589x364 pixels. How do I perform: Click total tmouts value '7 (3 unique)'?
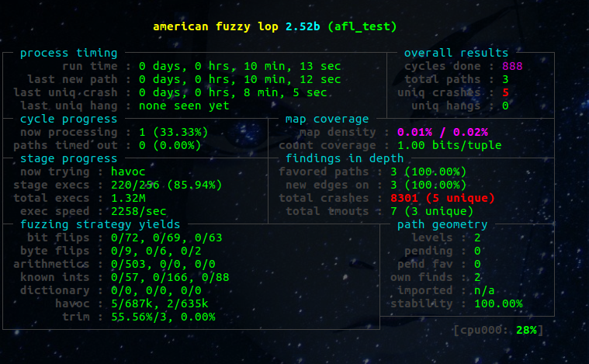(432, 211)
